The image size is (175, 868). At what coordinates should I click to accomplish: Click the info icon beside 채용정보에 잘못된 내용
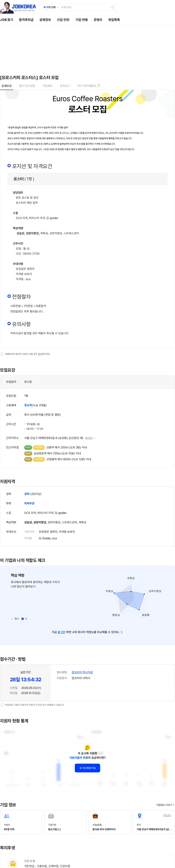click(2, 354)
